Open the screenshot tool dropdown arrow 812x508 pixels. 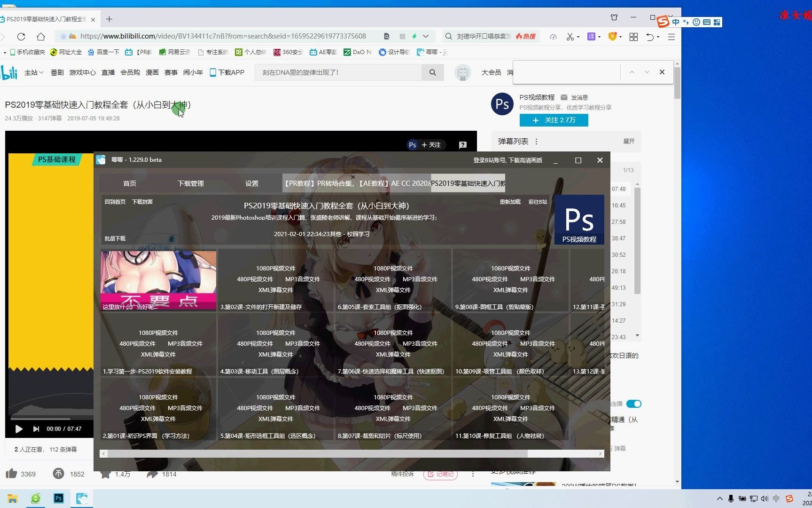[578, 37]
